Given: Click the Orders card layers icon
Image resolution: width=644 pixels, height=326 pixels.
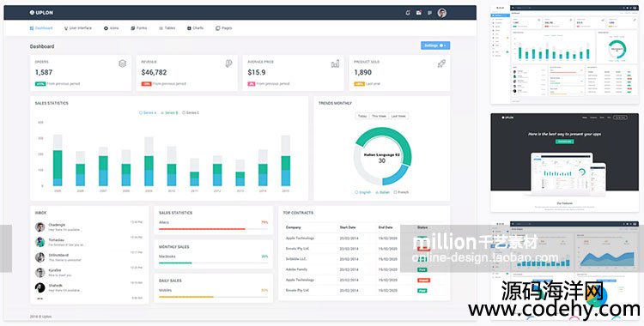Looking at the screenshot, I should pyautogui.click(x=123, y=63).
